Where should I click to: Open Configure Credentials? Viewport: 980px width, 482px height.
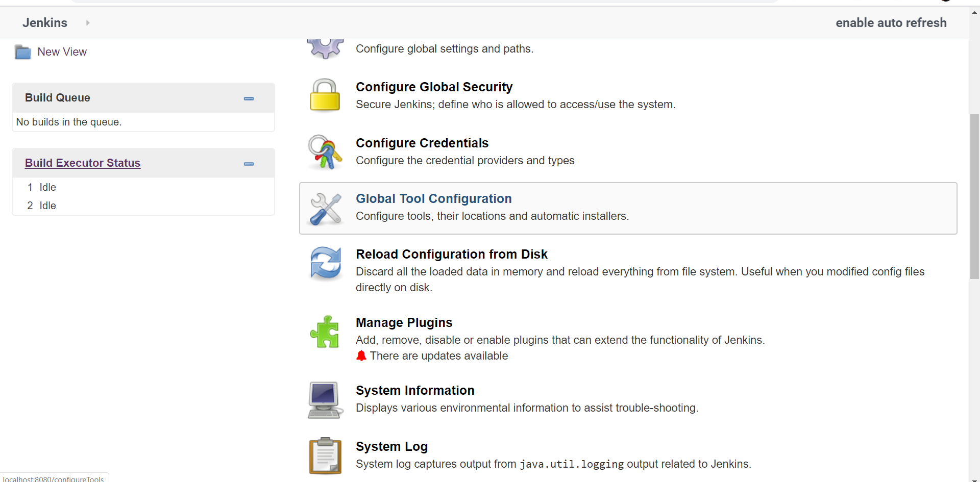tap(422, 143)
